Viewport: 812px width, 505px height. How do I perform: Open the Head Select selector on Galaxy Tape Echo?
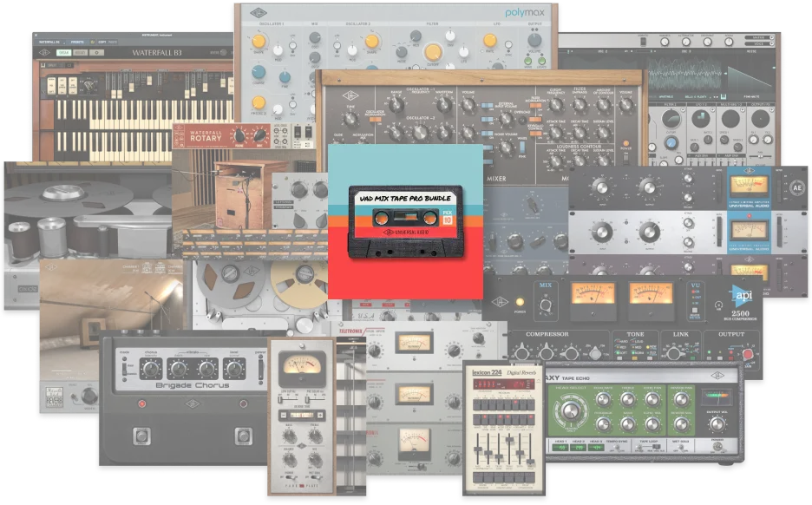[570, 411]
